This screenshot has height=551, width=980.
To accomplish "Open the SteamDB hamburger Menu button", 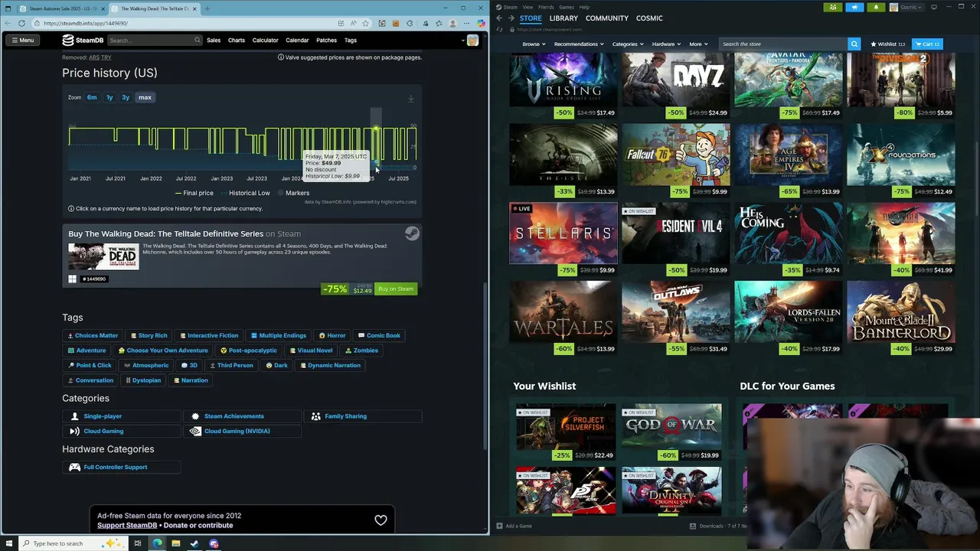I will 23,40.
